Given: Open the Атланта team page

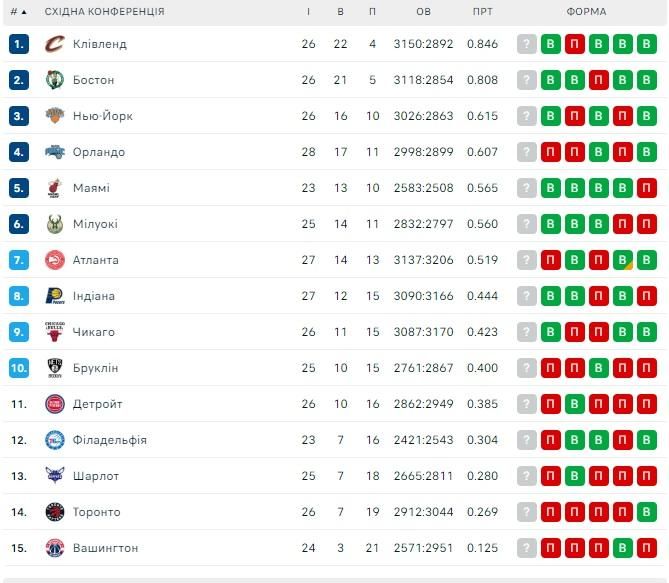Looking at the screenshot, I should click(96, 260).
